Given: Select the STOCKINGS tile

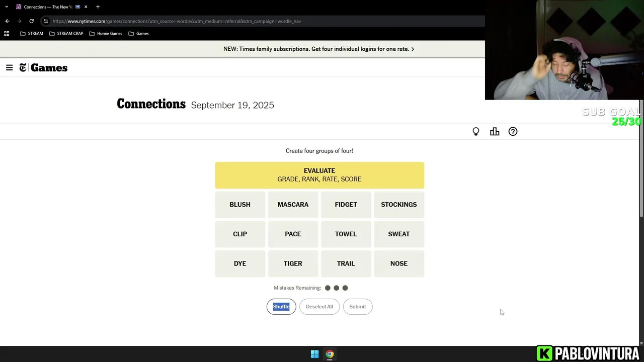Looking at the screenshot, I should point(399,205).
